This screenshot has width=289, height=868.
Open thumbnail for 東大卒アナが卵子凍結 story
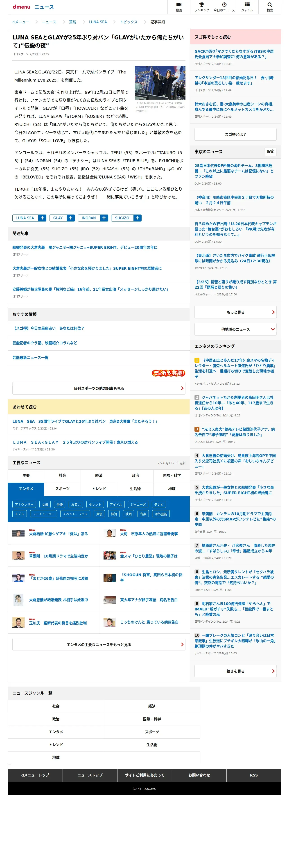(110, 600)
